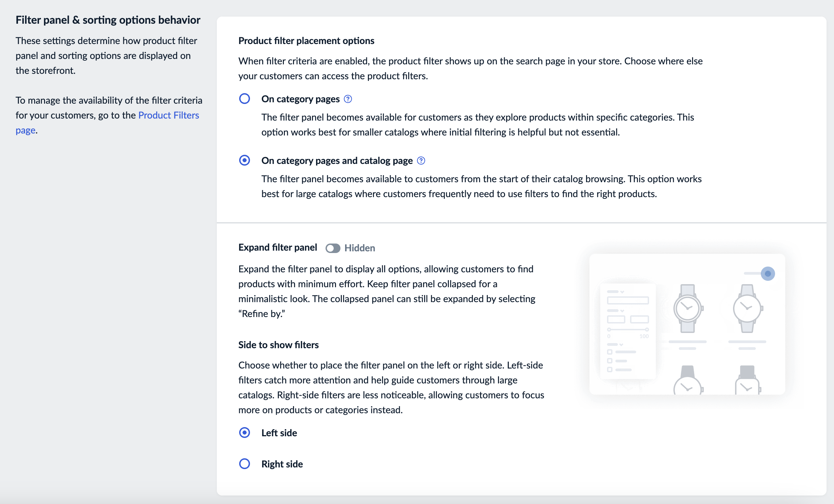This screenshot has width=834, height=504.
Task: Select On category pages and catalog page radio
Action: click(245, 161)
